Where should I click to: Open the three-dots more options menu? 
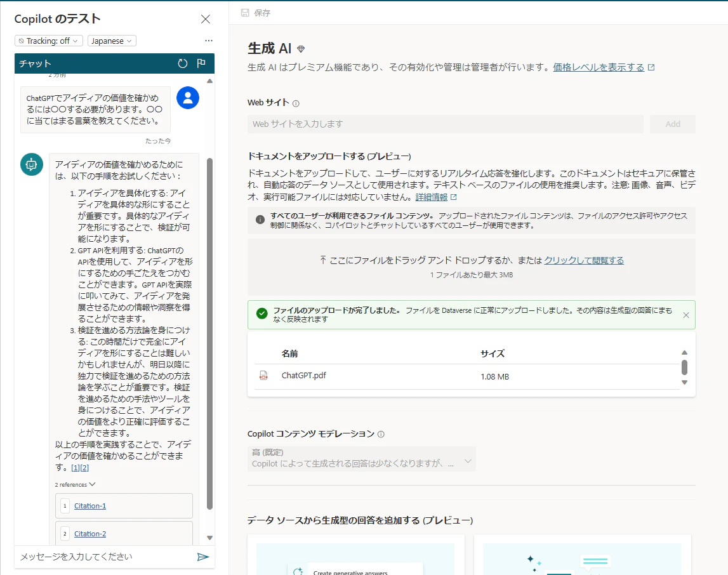208,41
